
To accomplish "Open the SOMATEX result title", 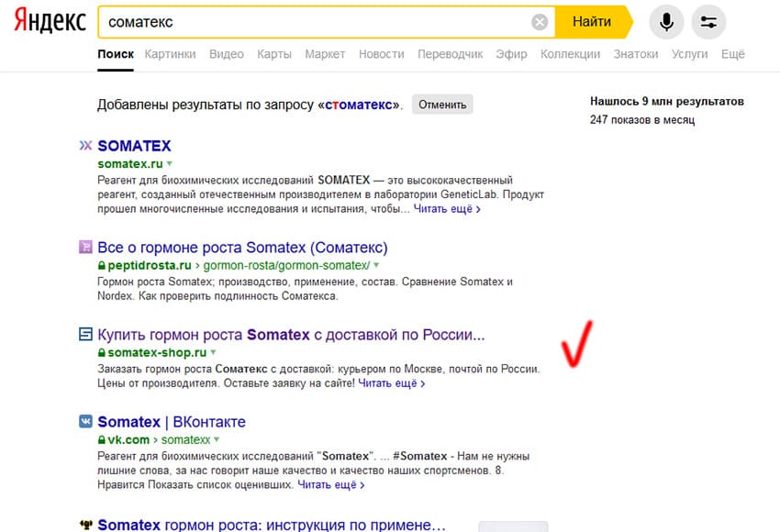I will click(134, 146).
